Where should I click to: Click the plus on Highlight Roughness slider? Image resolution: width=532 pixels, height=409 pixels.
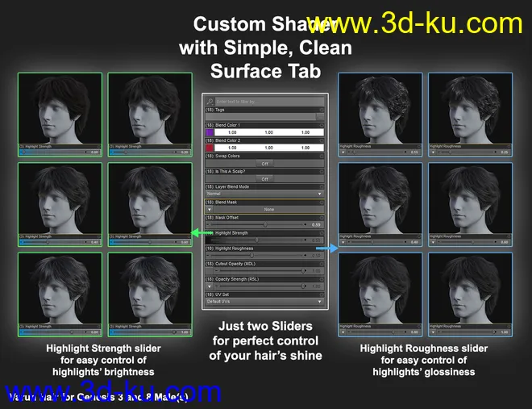(305, 255)
